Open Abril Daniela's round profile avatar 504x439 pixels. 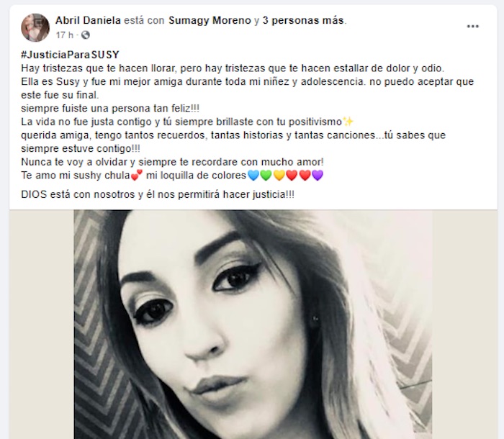pos(35,27)
